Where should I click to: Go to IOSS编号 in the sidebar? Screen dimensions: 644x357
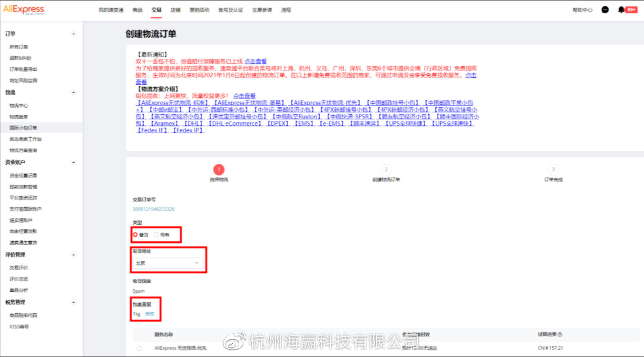click(x=19, y=327)
